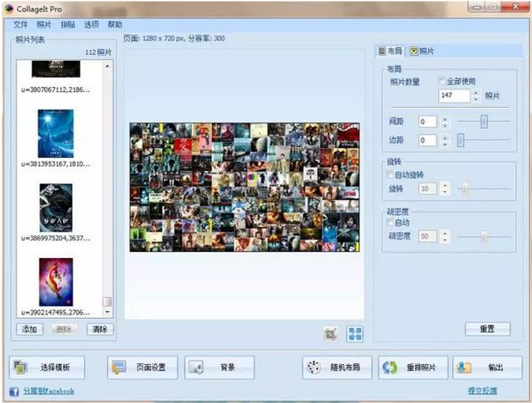532x403 pixels.
Task: Switch to the 布局 tab
Action: coord(390,51)
